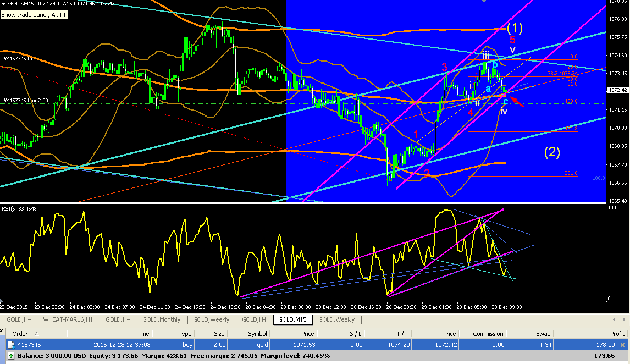Open the GOLD,Monthly chart tab
This screenshot has height=364, width=630.
pyautogui.click(x=162, y=319)
